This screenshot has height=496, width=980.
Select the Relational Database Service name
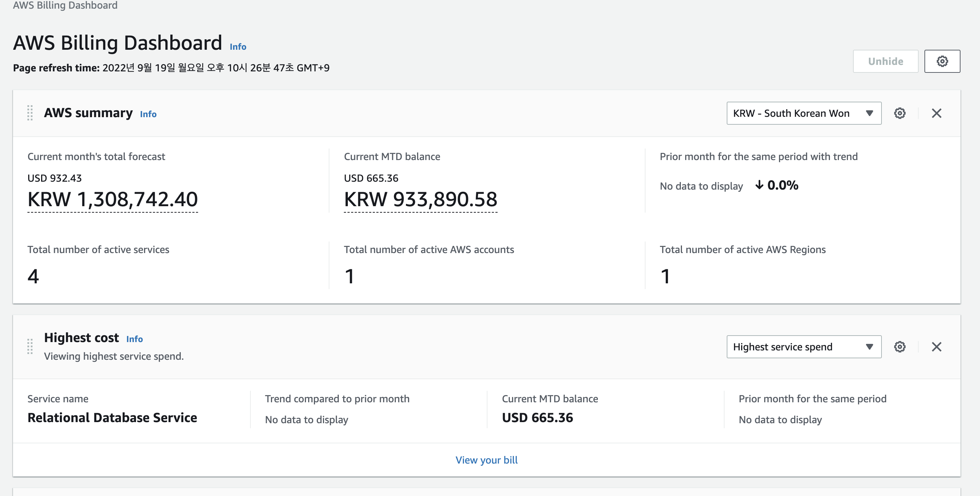click(x=112, y=418)
